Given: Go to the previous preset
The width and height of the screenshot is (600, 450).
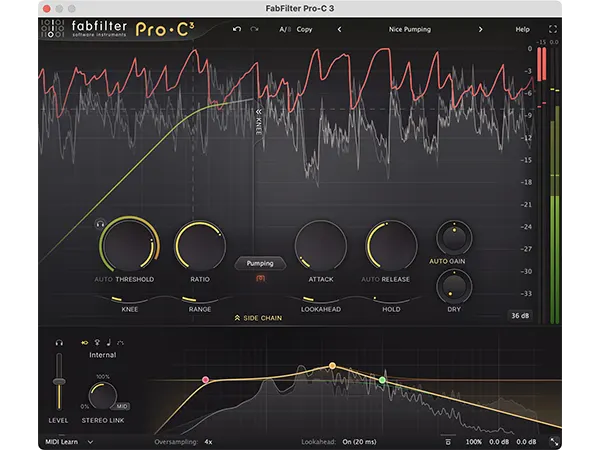Looking at the screenshot, I should [339, 29].
